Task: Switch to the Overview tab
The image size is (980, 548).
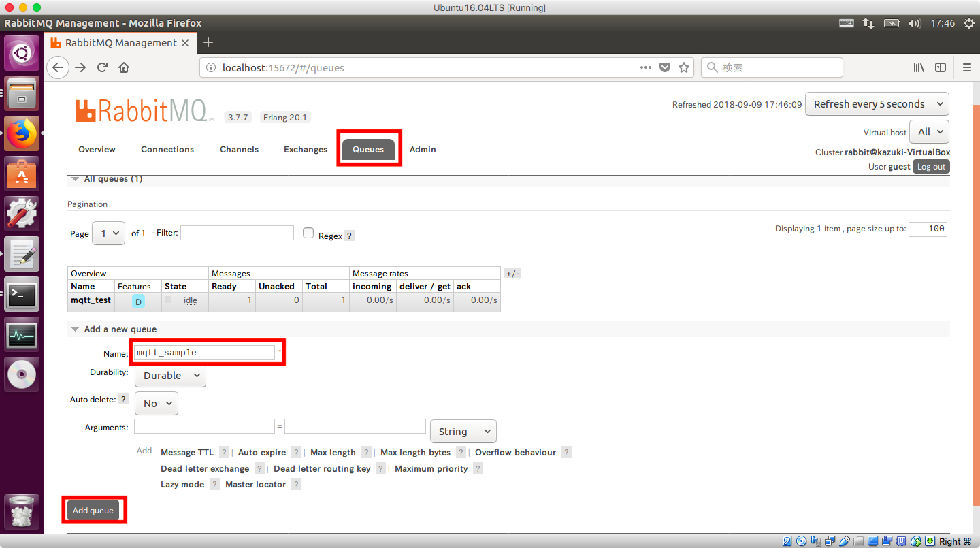Action: pos(97,150)
